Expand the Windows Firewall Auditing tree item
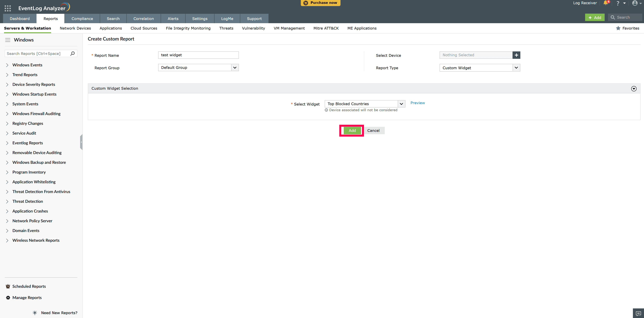Image resolution: width=644 pixels, height=318 pixels. [x=7, y=114]
